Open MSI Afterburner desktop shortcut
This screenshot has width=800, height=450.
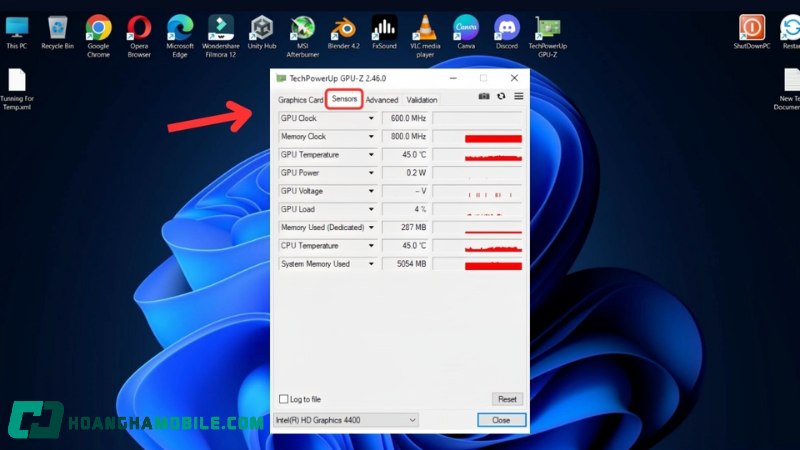point(303,36)
